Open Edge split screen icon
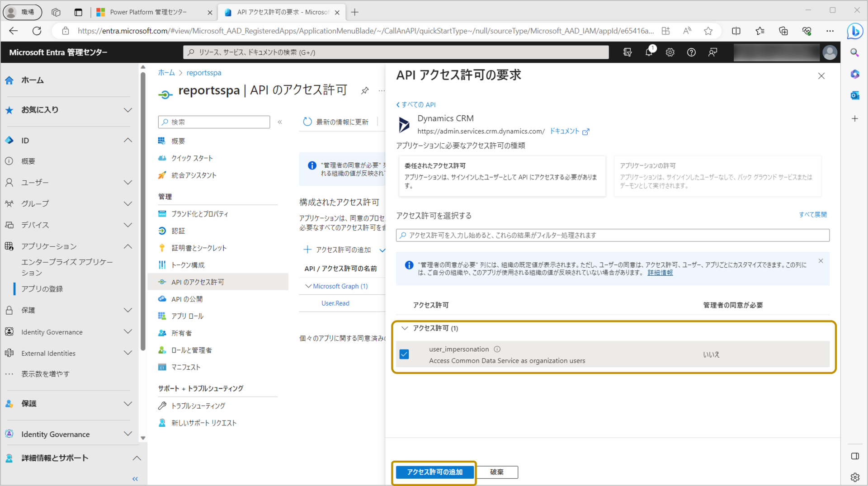 tap(736, 31)
